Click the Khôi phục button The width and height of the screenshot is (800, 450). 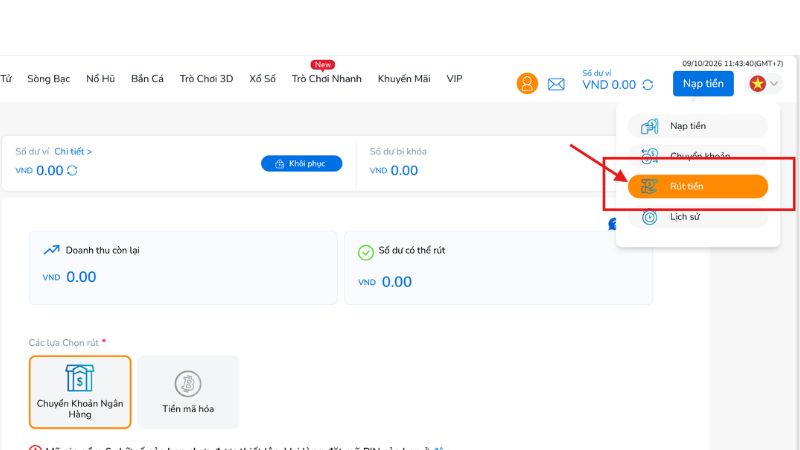tap(302, 163)
